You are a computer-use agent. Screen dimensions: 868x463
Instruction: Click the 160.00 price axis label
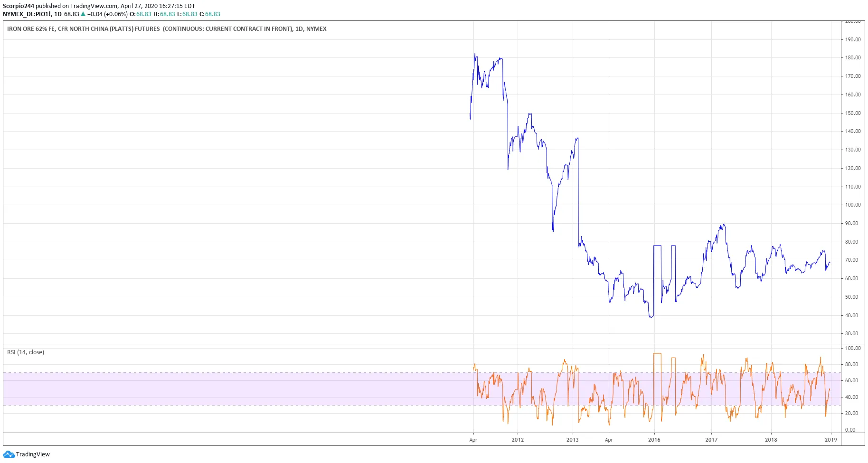pos(853,94)
